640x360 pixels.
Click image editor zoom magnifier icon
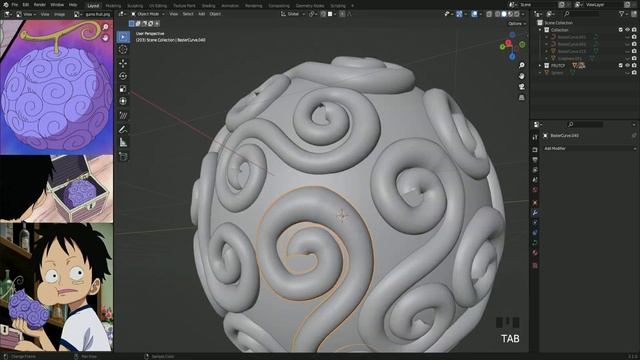point(106,27)
